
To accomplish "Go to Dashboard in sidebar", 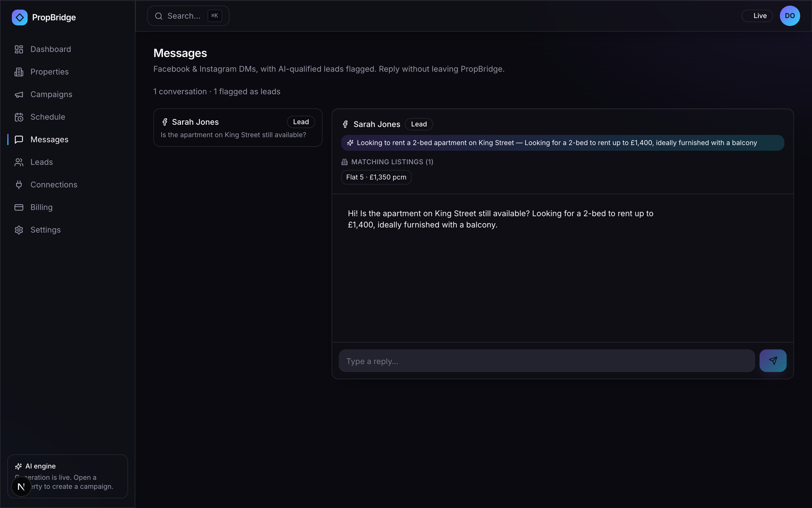I will pos(67,49).
